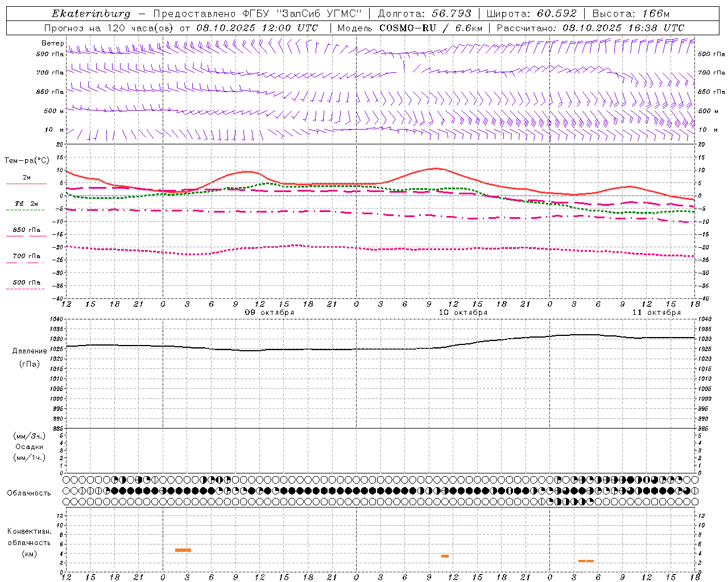The image size is (728, 582).
Task: Click the Ветер wind panel label
Action: click(52, 43)
